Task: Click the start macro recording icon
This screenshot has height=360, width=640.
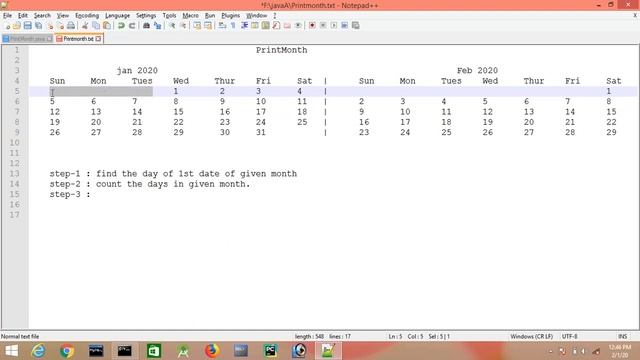Action: (312, 26)
